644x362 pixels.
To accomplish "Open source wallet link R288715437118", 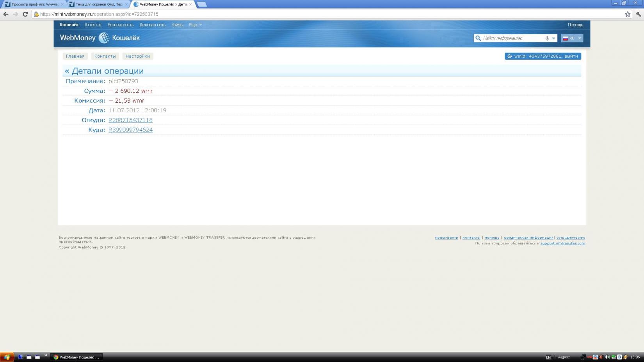I will click(x=130, y=120).
